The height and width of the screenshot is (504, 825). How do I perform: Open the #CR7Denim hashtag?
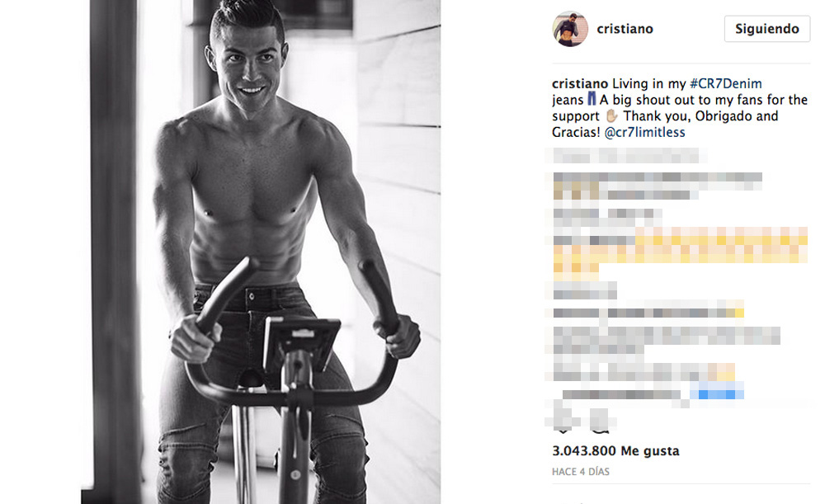pyautogui.click(x=725, y=83)
